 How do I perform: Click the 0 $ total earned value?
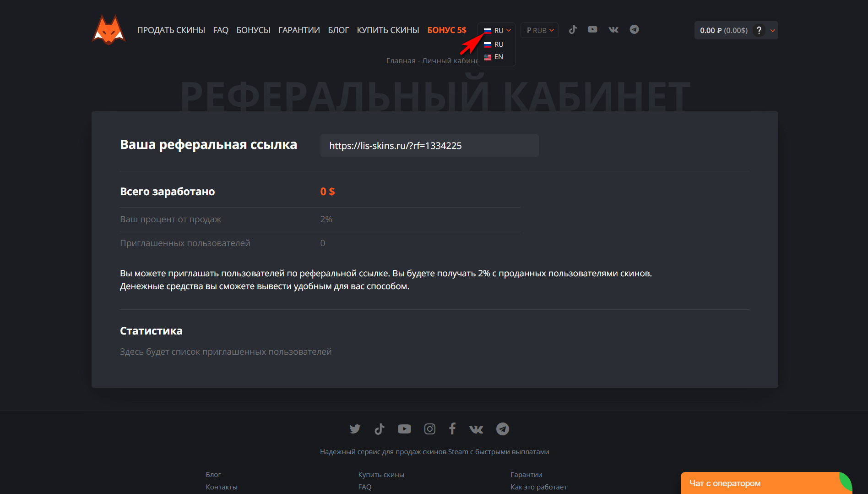tap(327, 192)
